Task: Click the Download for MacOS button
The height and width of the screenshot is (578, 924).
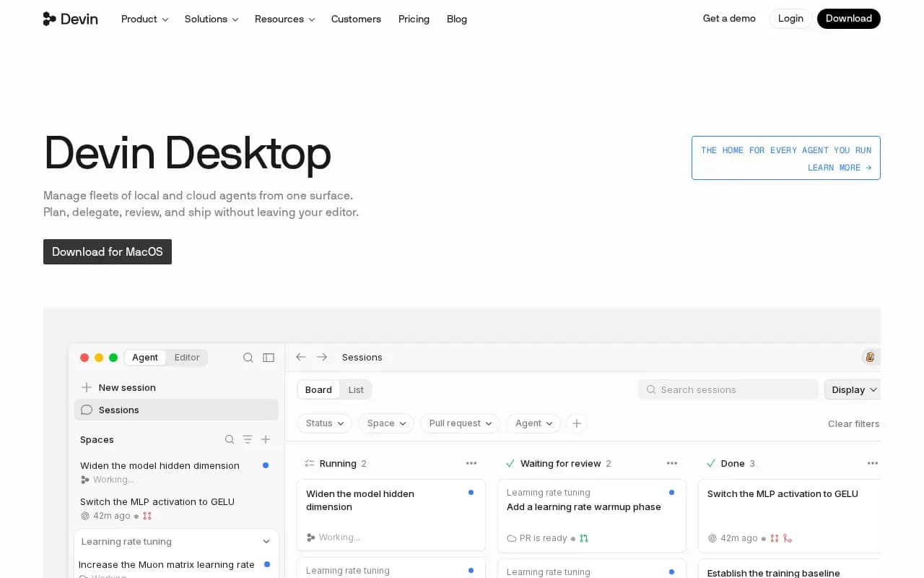Action: 108,251
